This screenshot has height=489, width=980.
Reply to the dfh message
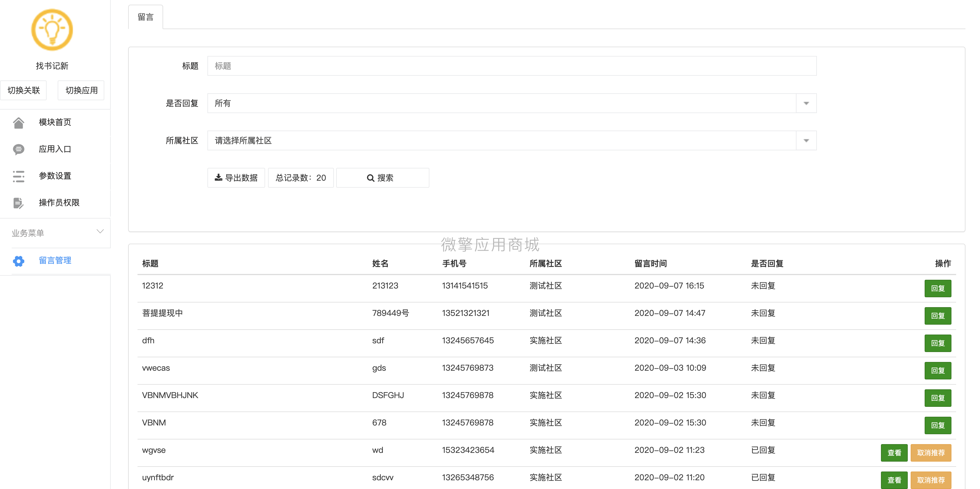coord(938,343)
